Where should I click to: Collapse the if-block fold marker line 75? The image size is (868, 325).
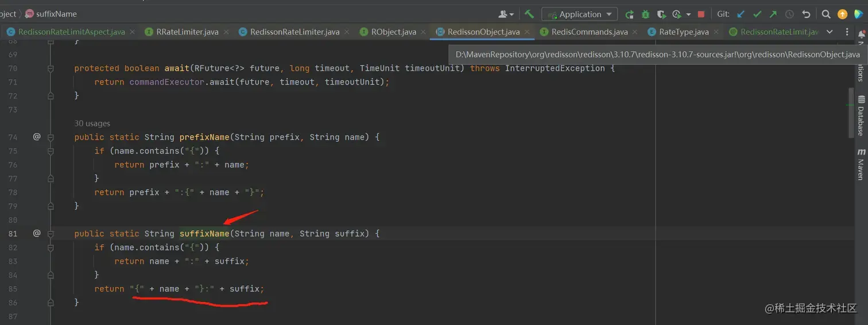tap(51, 151)
